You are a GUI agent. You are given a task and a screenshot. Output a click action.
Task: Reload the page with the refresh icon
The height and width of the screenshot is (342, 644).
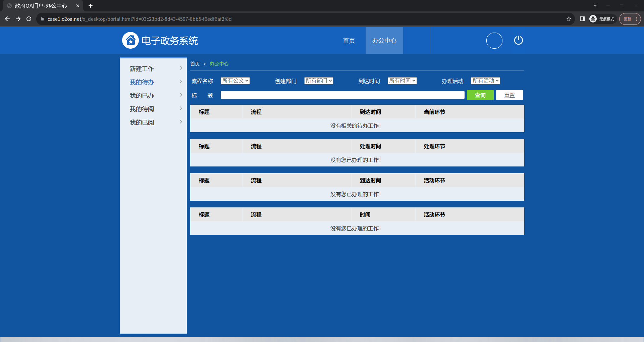click(x=29, y=19)
